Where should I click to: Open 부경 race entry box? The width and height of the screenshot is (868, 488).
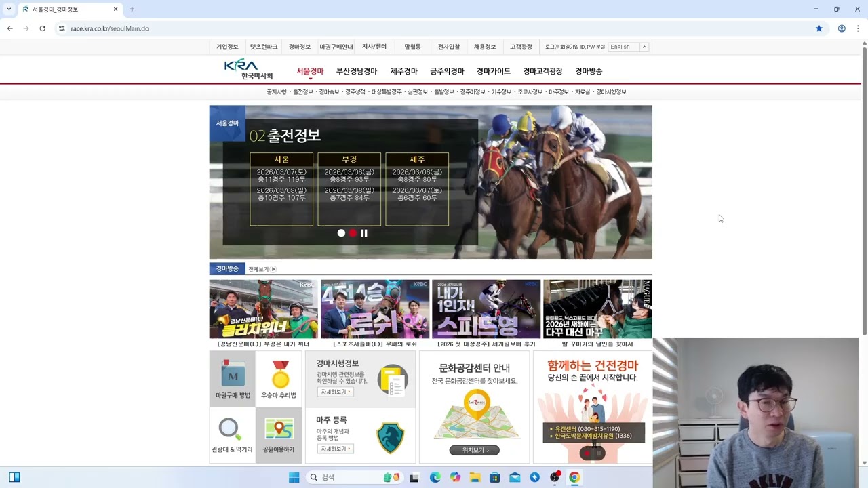point(349,189)
